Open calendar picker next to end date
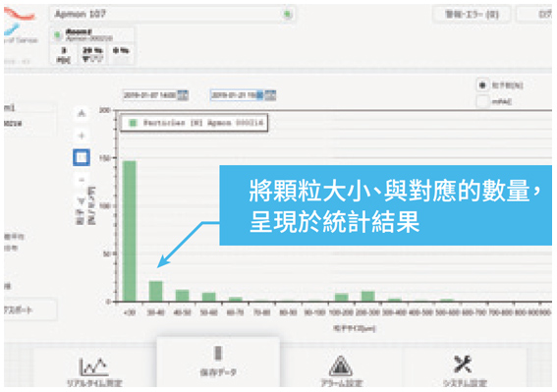The width and height of the screenshot is (557, 392). 270,95
